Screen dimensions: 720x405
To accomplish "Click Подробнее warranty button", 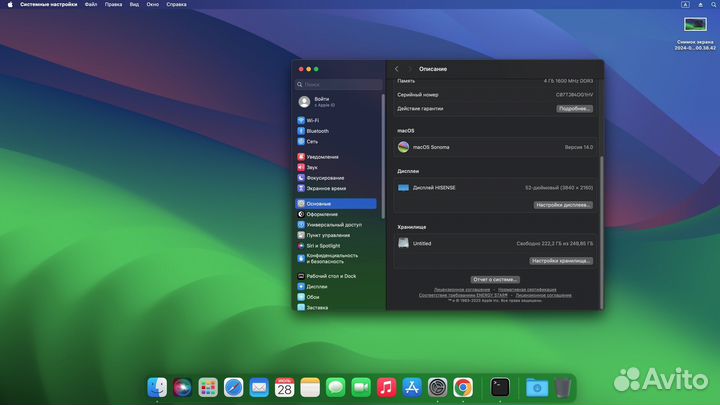I will click(574, 109).
